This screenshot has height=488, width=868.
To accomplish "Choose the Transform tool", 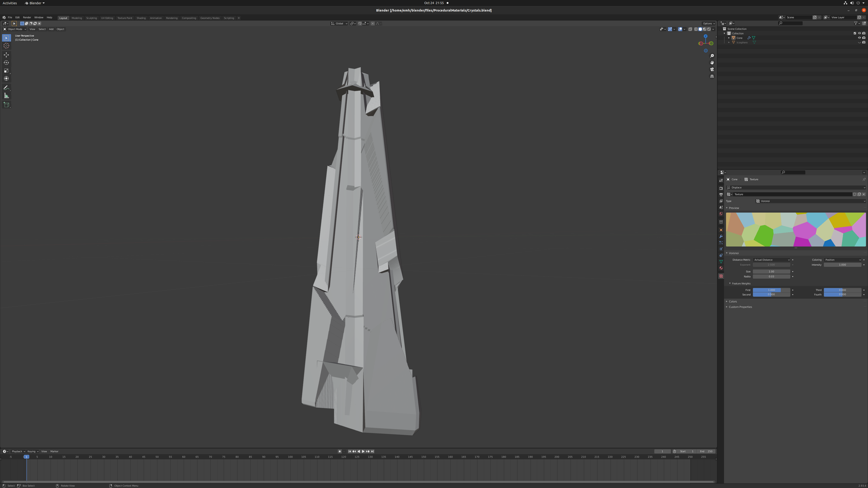I will (6, 78).
